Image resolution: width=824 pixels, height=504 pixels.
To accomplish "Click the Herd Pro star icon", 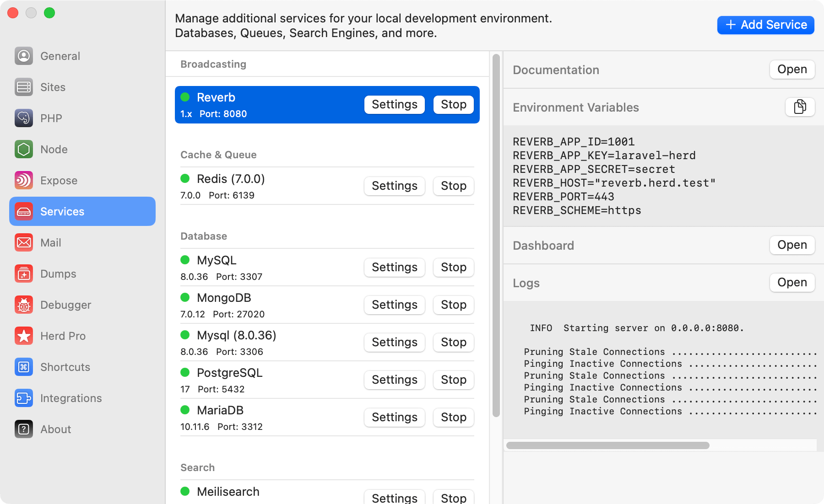I will click(24, 336).
